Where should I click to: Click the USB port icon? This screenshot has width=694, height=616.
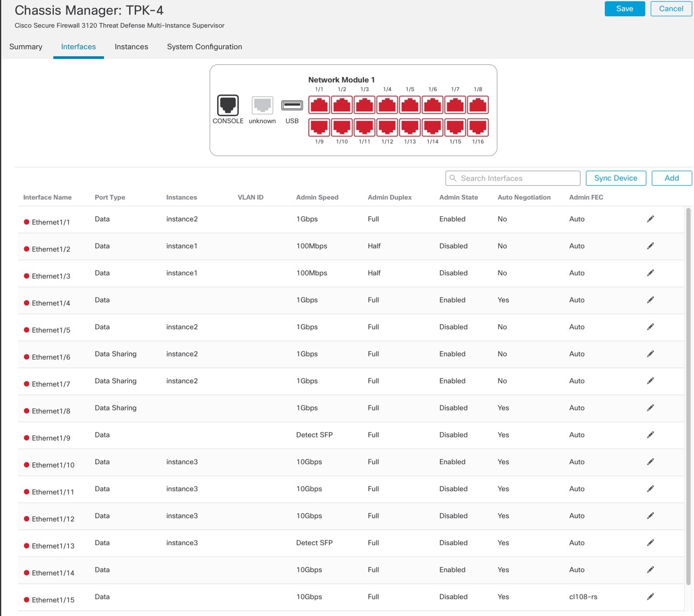(x=292, y=106)
